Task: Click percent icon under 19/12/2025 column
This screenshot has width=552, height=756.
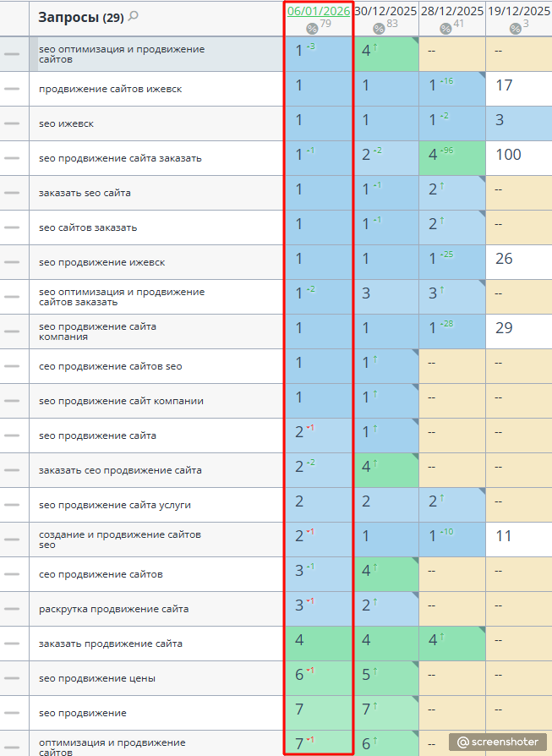Action: 516,29
